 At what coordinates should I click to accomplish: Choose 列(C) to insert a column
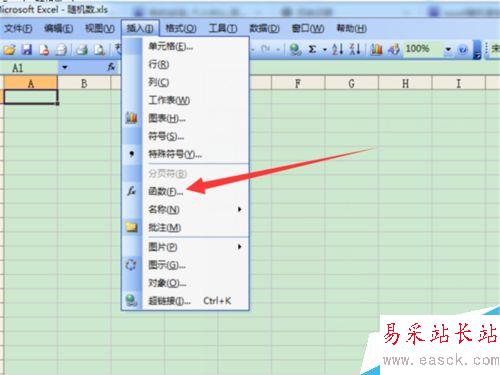pos(196,82)
